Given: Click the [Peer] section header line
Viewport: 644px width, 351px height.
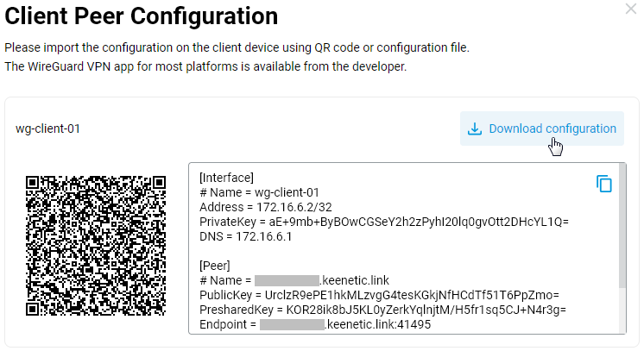Looking at the screenshot, I should [215, 266].
